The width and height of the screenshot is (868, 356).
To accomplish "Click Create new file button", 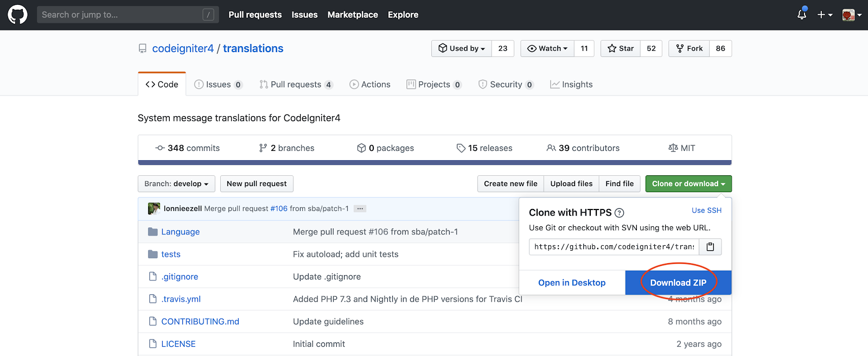I will [510, 184].
